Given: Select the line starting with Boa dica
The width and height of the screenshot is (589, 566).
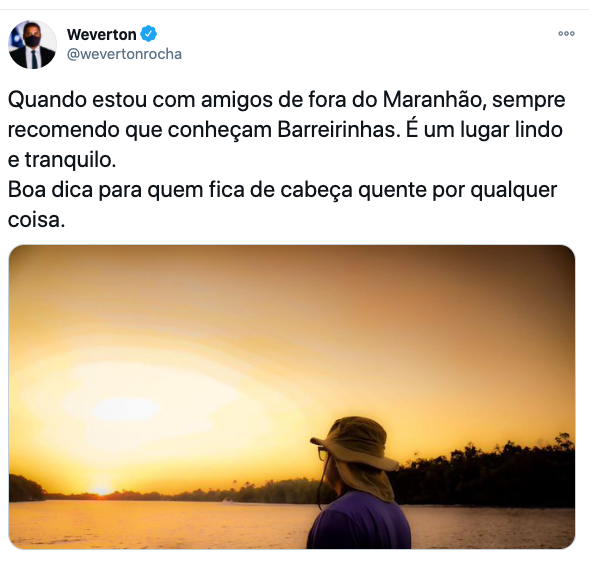Looking at the screenshot, I should click(x=282, y=190).
